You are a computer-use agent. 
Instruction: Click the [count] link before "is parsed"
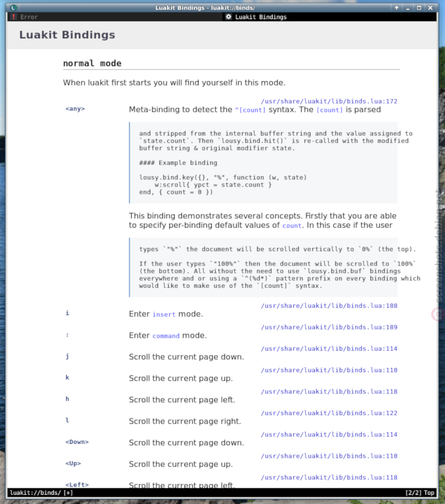point(330,110)
